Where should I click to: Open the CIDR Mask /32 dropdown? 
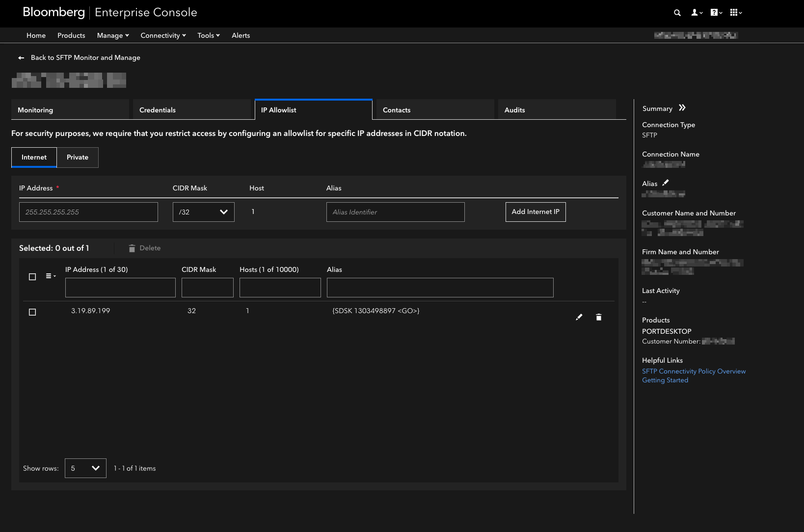click(204, 212)
